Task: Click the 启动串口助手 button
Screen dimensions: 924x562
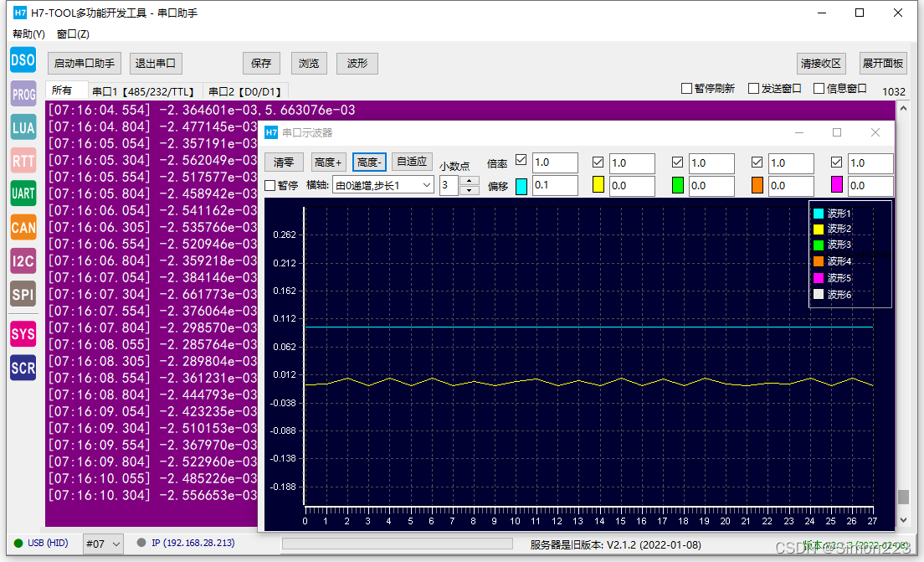Action: (85, 63)
